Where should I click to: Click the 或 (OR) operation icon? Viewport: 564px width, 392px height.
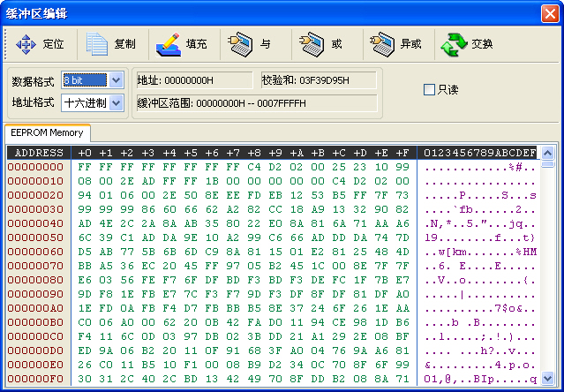[x=305, y=43]
